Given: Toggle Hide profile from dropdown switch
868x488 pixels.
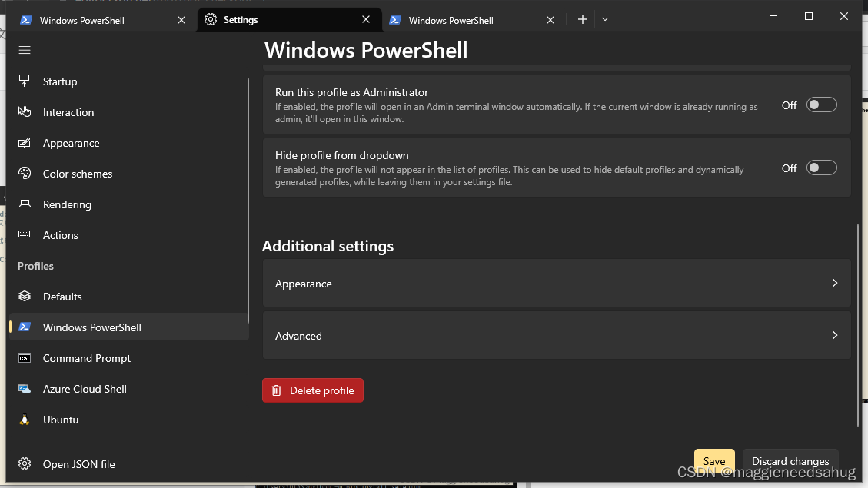Looking at the screenshot, I should click(x=822, y=168).
